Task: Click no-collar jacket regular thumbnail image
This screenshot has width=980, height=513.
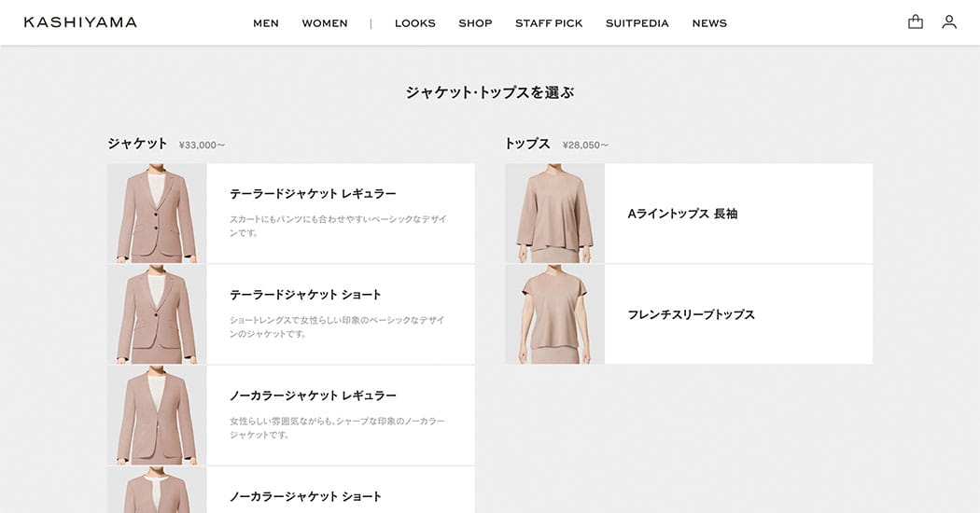Action: pos(157,415)
